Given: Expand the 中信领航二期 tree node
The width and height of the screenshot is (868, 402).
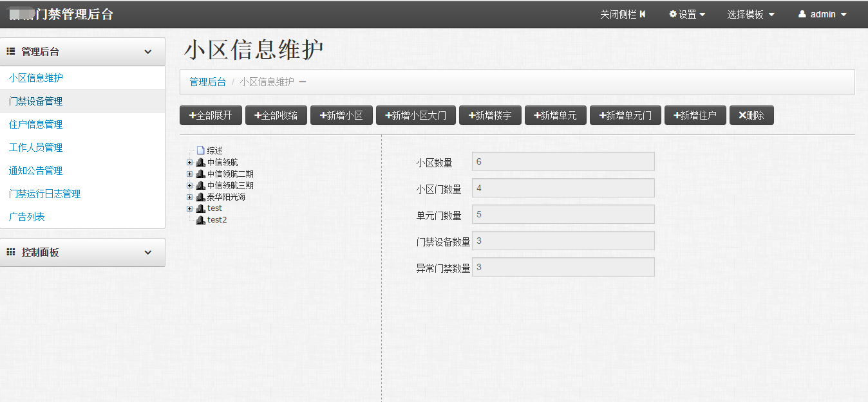Looking at the screenshot, I should (x=189, y=173).
